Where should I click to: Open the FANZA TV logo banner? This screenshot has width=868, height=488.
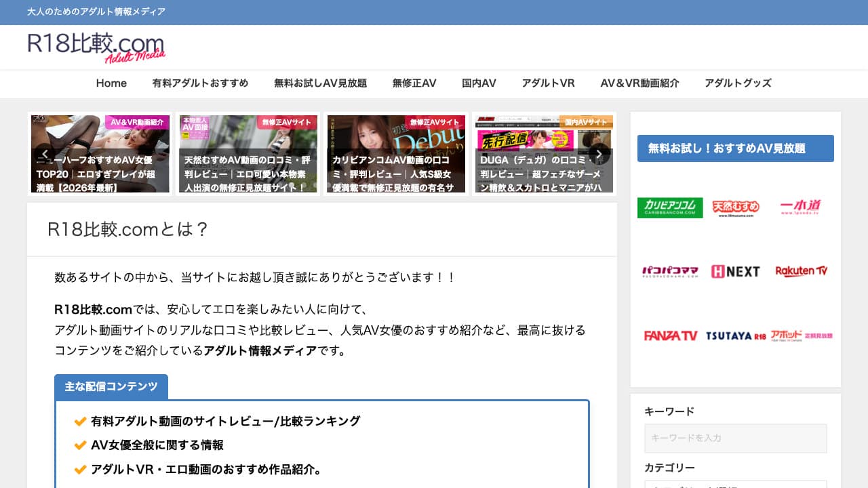[x=670, y=335]
